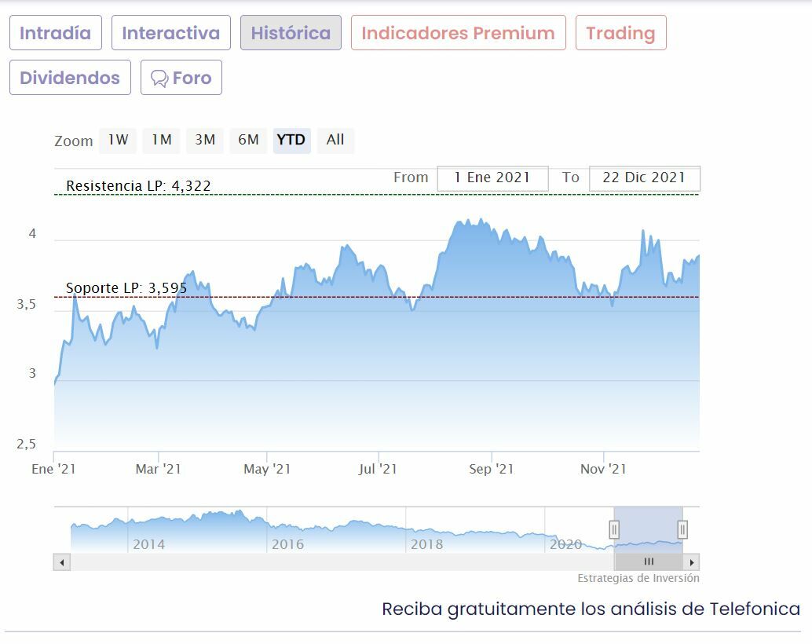Switch to the Interactiva tab
812x644 pixels.
point(171,33)
